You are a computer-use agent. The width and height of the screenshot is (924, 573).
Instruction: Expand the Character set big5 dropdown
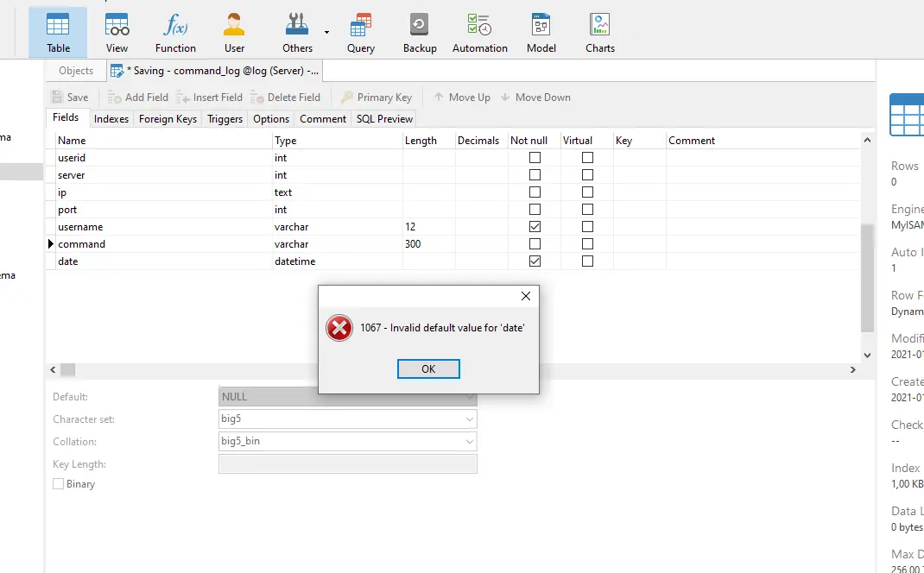(x=470, y=419)
